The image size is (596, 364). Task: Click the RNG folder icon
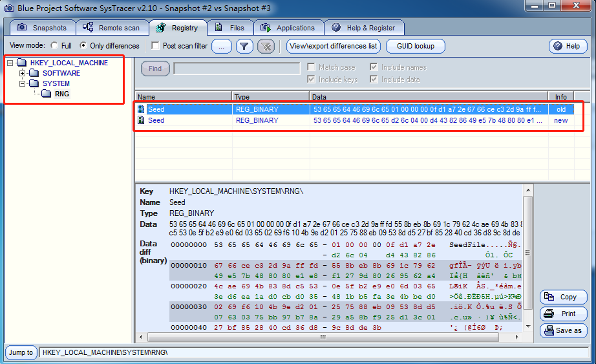(x=47, y=94)
